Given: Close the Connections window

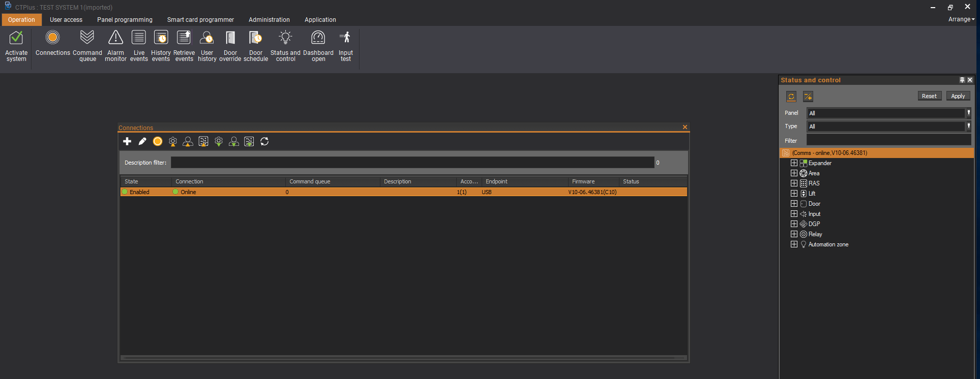Looking at the screenshot, I should 685,127.
